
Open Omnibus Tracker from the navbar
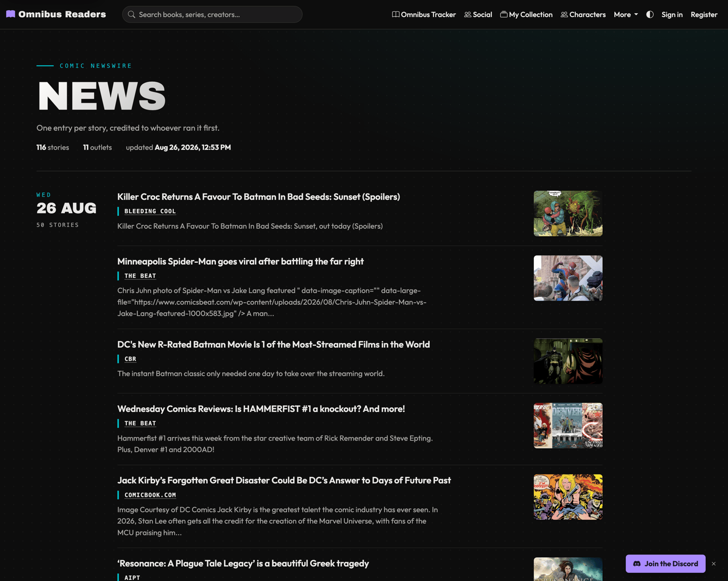tap(424, 15)
